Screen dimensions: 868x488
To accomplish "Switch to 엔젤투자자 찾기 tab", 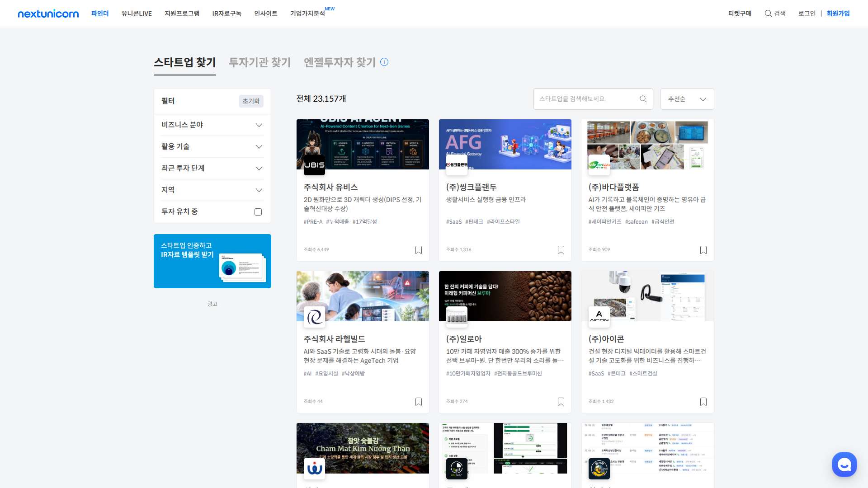I will (x=340, y=62).
